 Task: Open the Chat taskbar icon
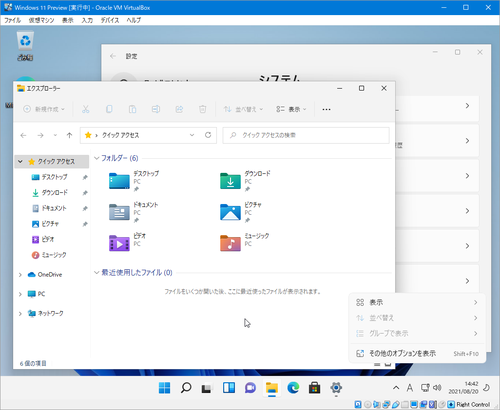click(x=250, y=388)
